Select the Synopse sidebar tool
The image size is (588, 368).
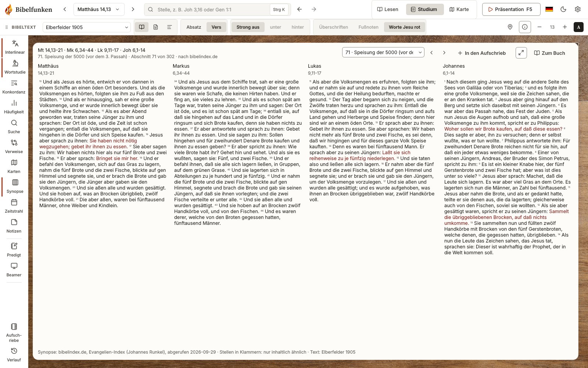pos(15,186)
